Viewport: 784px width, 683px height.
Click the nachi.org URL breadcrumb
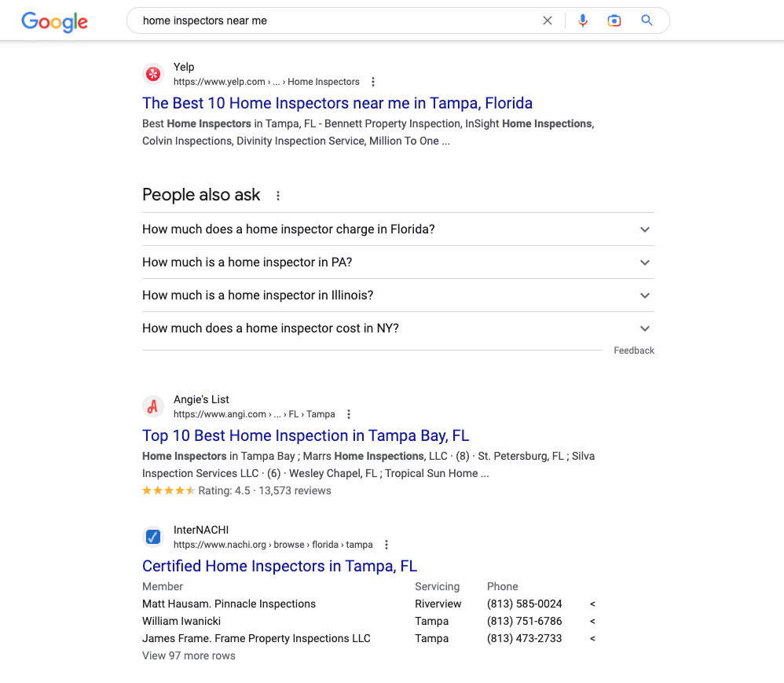[273, 545]
